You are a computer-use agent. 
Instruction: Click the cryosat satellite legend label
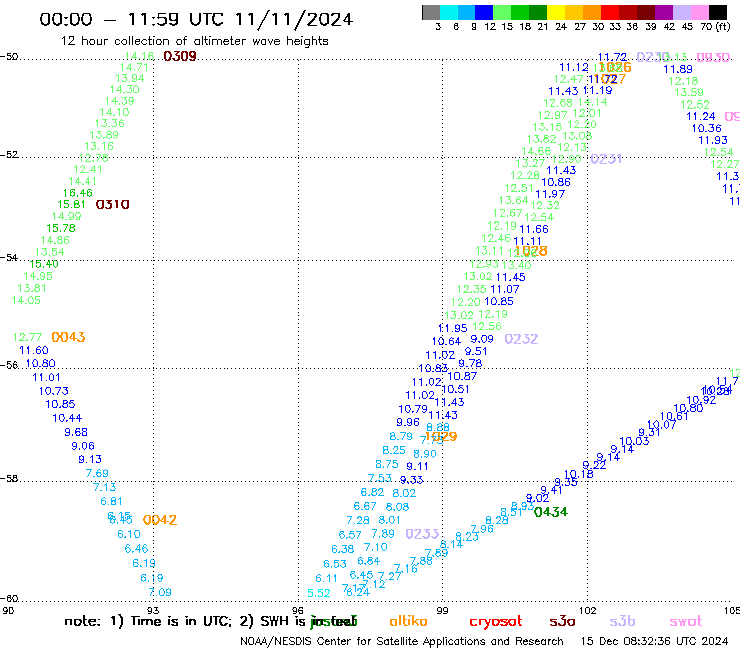[x=496, y=621]
